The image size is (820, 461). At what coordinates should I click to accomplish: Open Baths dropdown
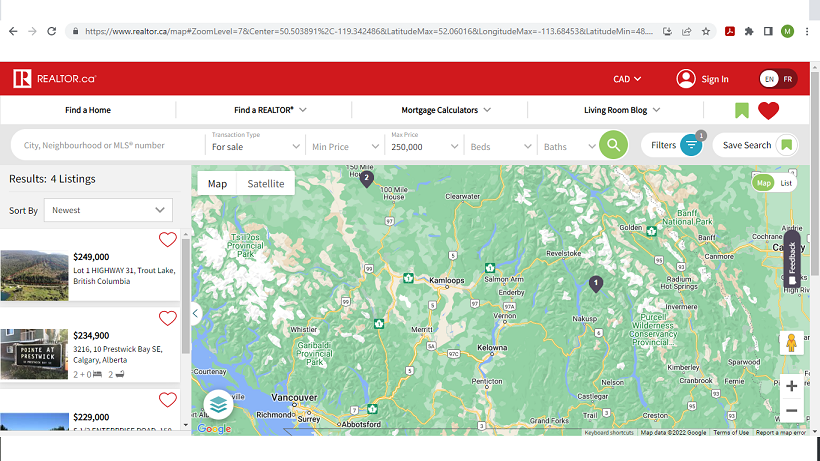coord(569,146)
